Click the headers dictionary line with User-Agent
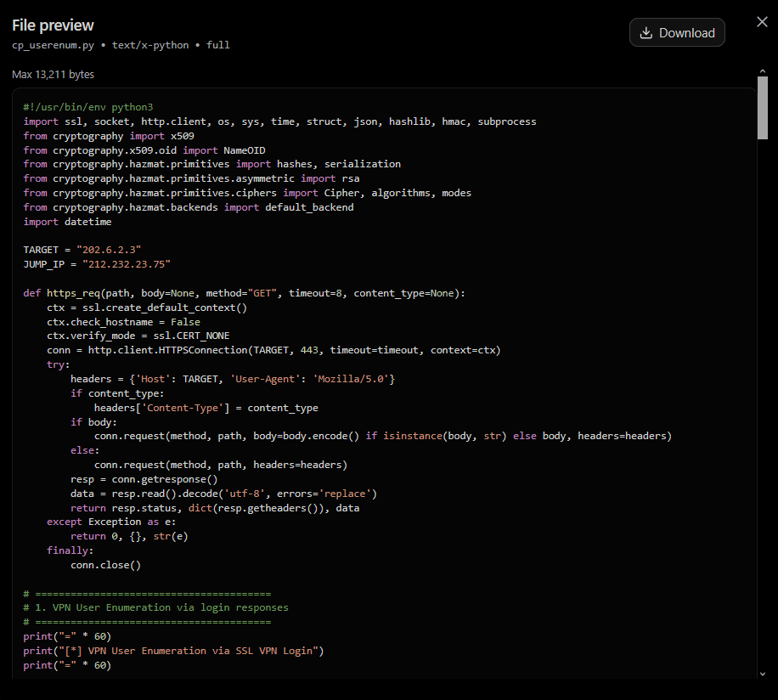This screenshot has height=700, width=778. (233, 379)
